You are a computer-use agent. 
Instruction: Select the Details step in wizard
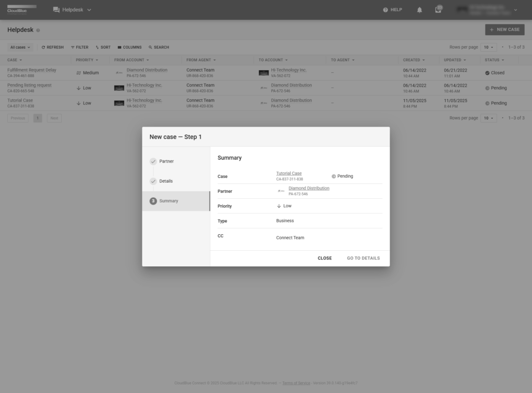pos(166,181)
